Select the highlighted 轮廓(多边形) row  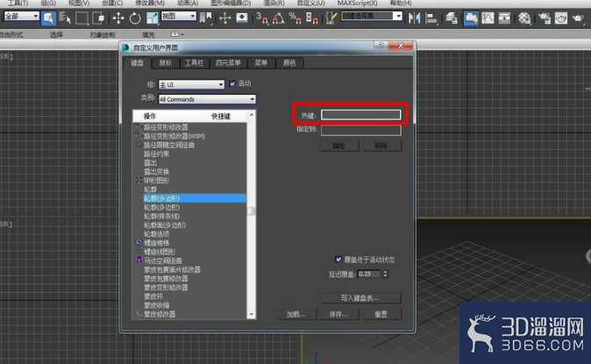coord(194,198)
